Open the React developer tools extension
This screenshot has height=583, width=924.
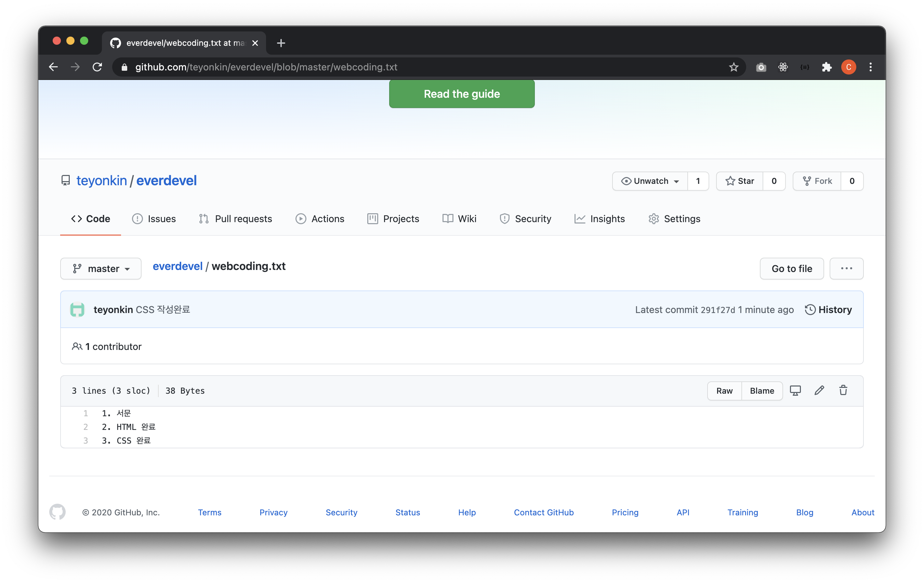pyautogui.click(x=783, y=67)
